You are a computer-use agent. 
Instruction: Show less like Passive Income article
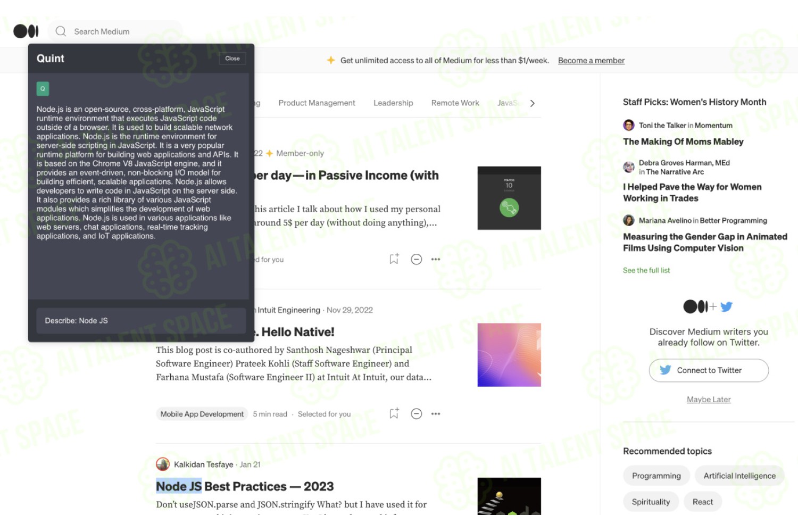tap(417, 259)
